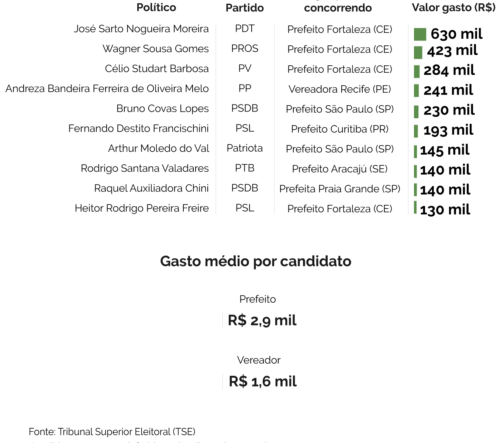504x443 pixels.
Task: Select the 241 mil value
Action: pyautogui.click(x=448, y=90)
